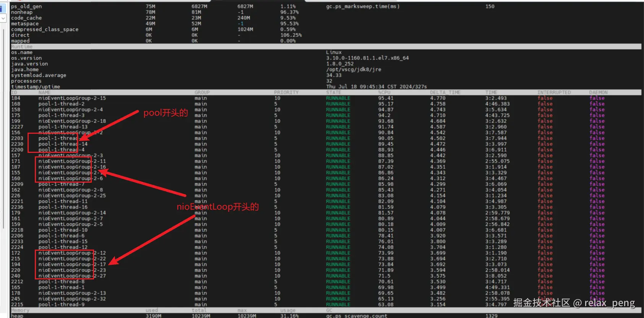The image size is (644, 318).
Task: Click the %CPU column header
Action: tap(385, 92)
